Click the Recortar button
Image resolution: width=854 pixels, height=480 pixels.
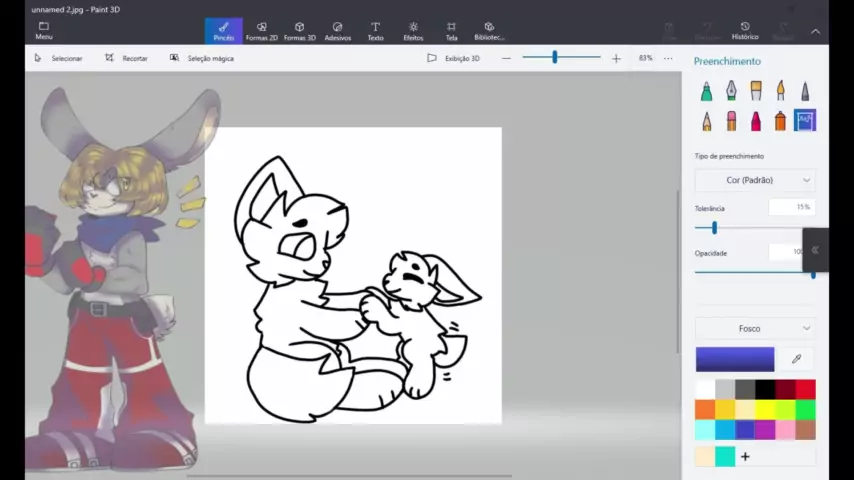click(126, 58)
